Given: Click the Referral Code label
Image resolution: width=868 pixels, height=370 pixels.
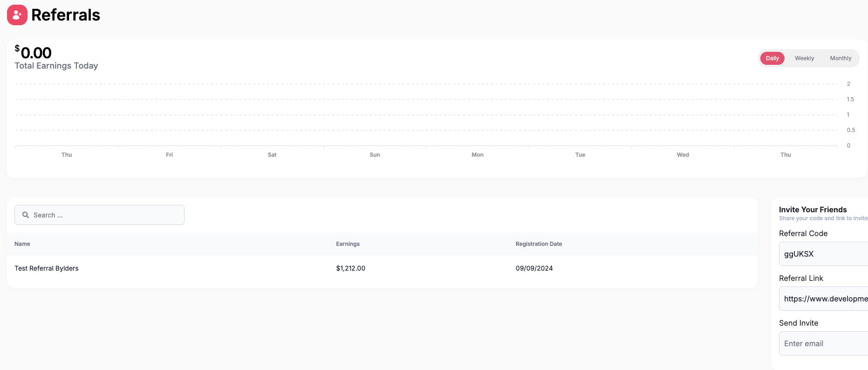Looking at the screenshot, I should click(803, 233).
